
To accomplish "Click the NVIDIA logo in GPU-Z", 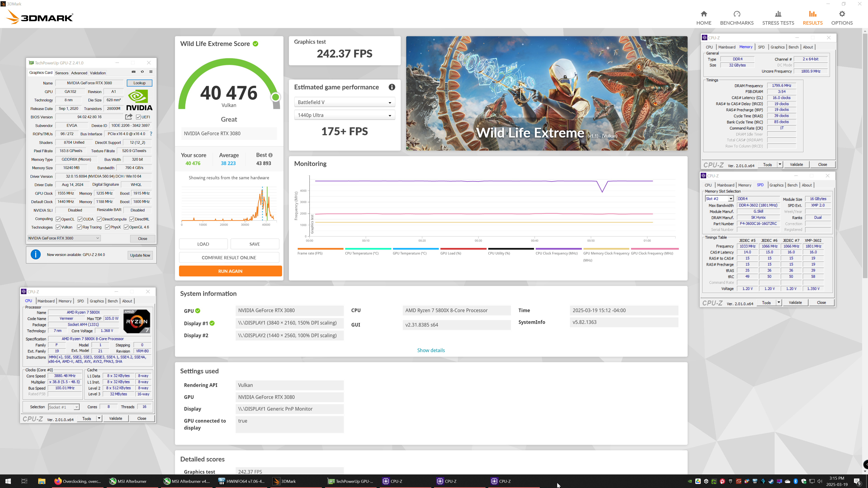I will click(139, 100).
